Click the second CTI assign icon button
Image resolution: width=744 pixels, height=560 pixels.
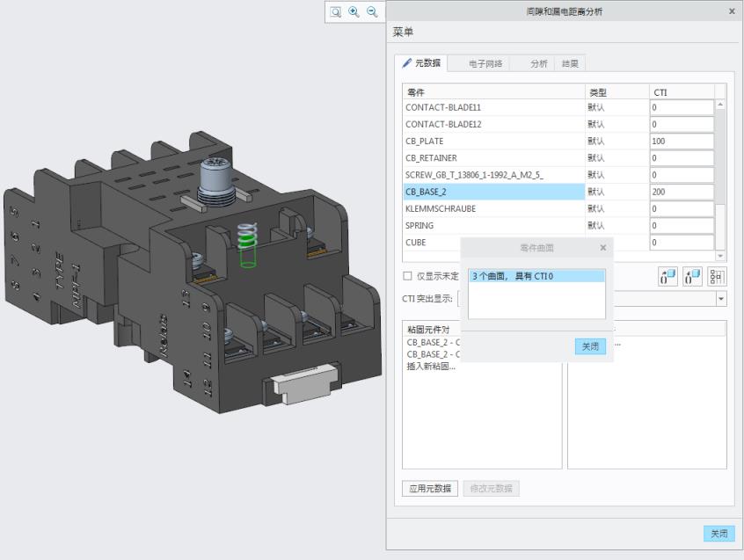[x=692, y=277]
